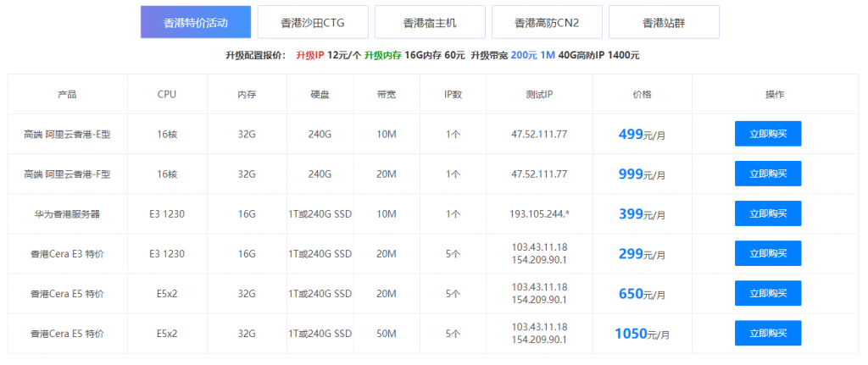The width and height of the screenshot is (868, 365).
Task: Select the 香港特价活动 tab
Action: pyautogui.click(x=196, y=22)
